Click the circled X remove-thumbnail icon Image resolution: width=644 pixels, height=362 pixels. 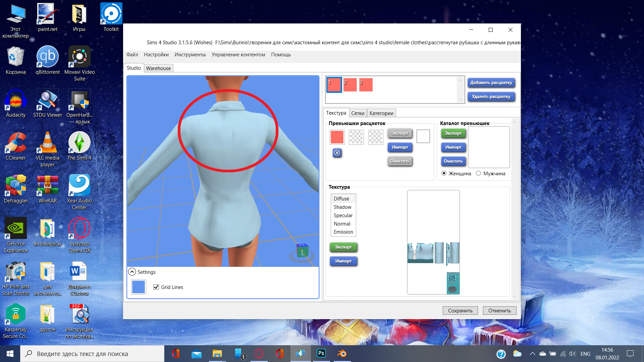coord(337,153)
